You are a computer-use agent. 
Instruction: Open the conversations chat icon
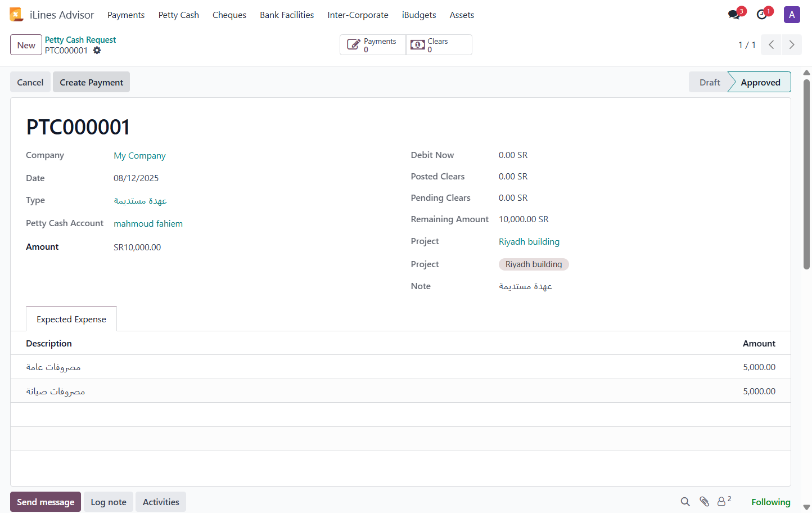pos(734,15)
